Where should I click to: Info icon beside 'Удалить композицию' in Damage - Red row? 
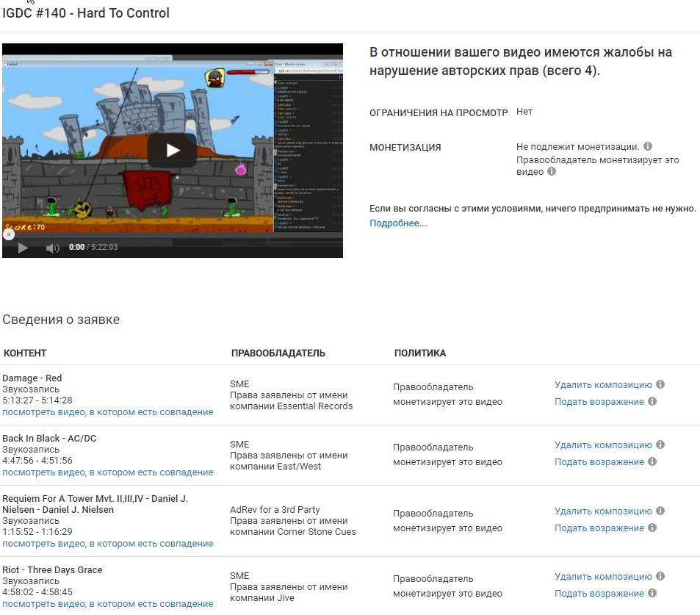pyautogui.click(x=660, y=384)
